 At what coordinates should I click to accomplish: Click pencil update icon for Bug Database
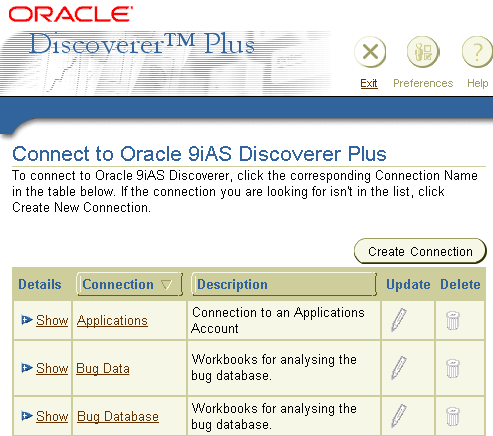tap(399, 416)
